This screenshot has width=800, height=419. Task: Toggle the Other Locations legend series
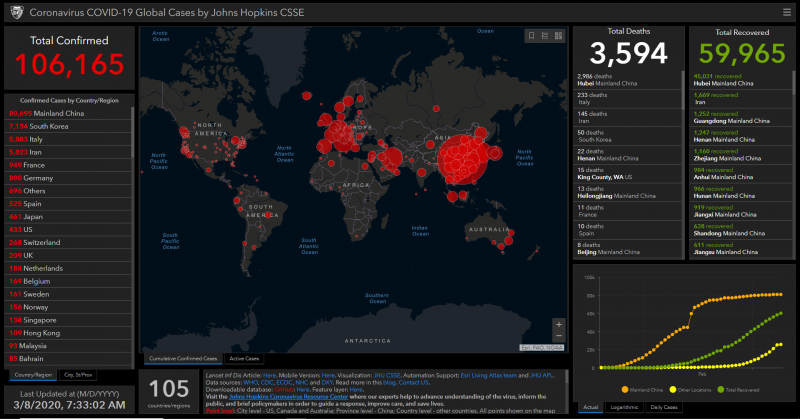tap(690, 390)
